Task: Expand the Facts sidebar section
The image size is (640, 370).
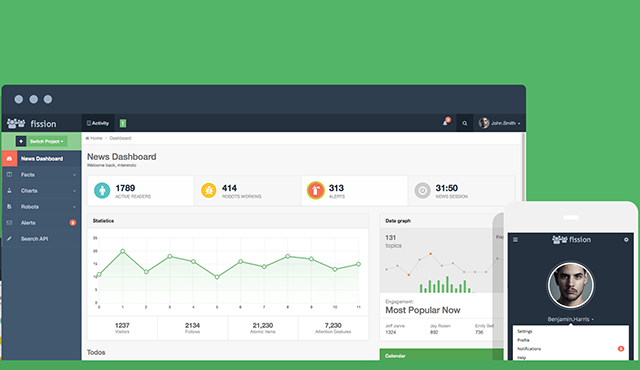Action: point(41,175)
